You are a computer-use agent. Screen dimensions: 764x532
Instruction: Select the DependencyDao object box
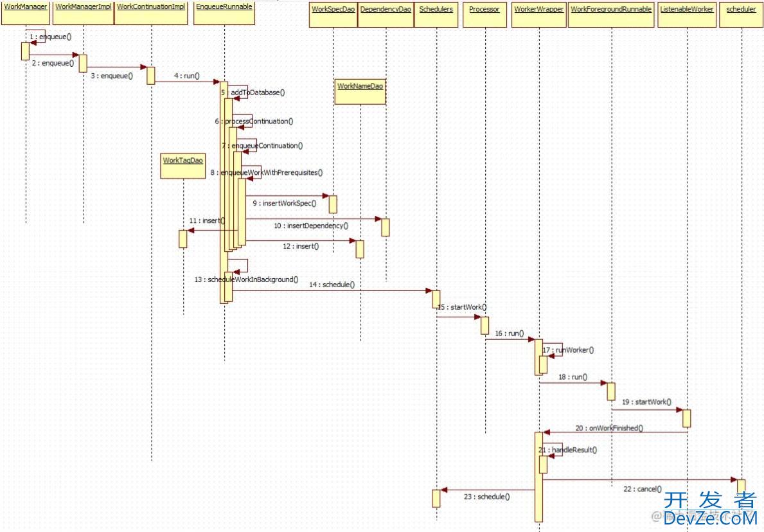(x=386, y=15)
